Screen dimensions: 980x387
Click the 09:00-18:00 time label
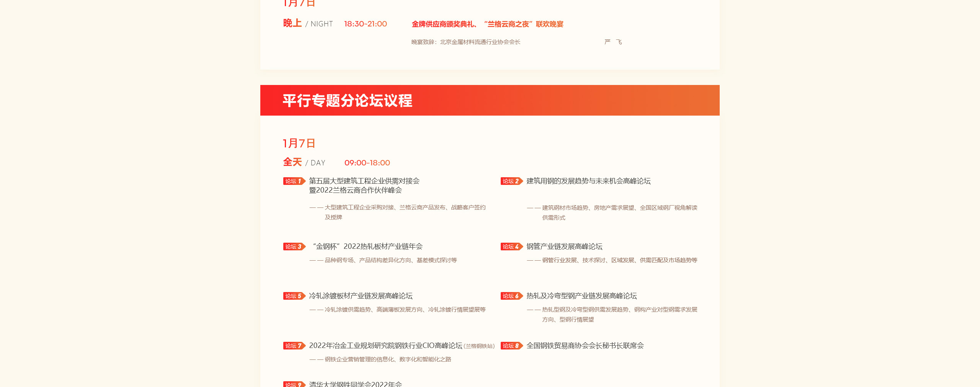[x=367, y=163]
